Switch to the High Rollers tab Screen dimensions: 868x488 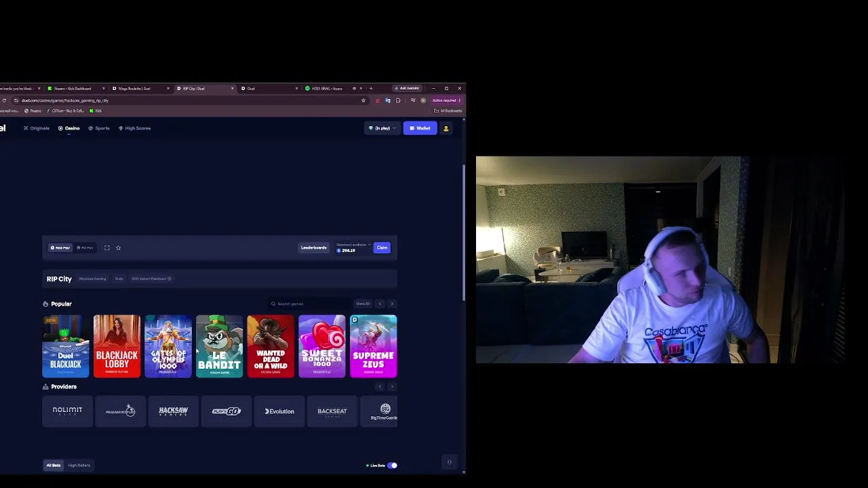pos(79,466)
